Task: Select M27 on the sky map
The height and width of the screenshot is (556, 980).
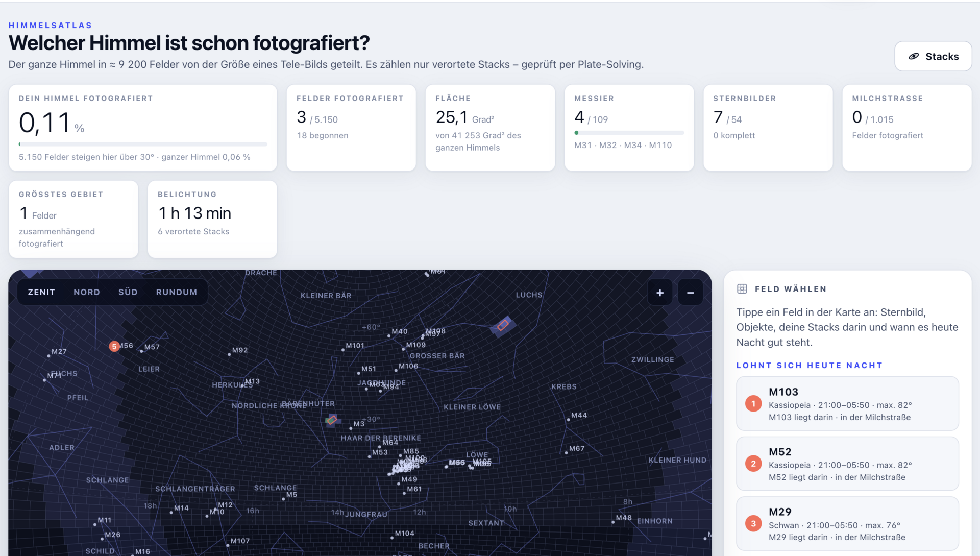Action: tap(48, 356)
